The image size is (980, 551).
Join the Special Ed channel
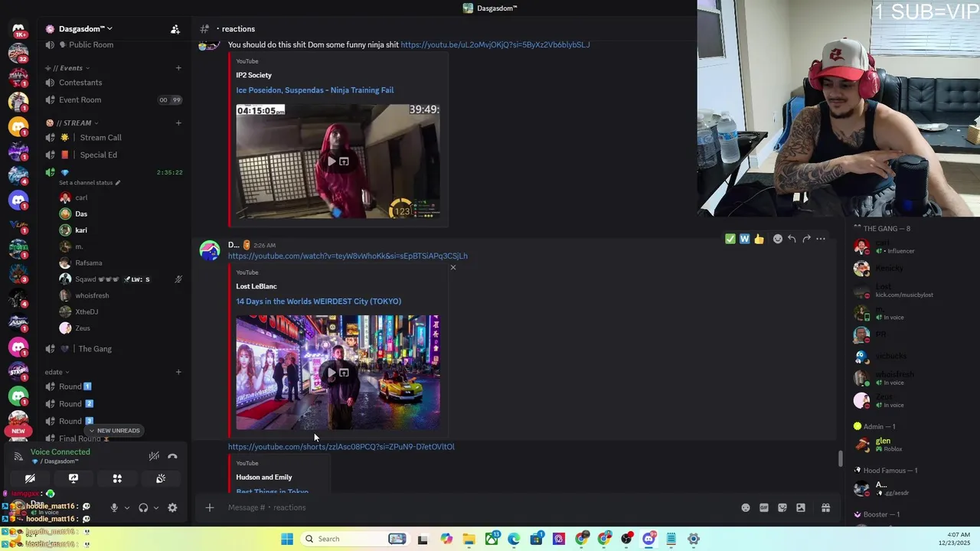113,155
